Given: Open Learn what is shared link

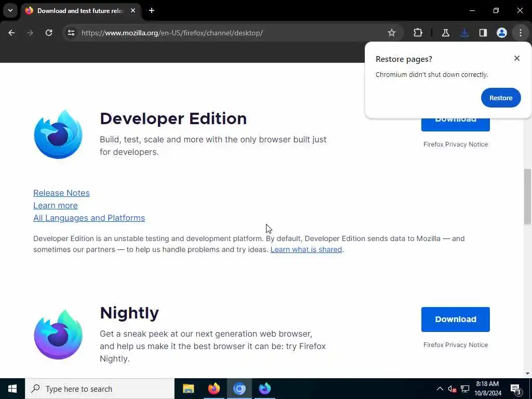Looking at the screenshot, I should click(306, 249).
